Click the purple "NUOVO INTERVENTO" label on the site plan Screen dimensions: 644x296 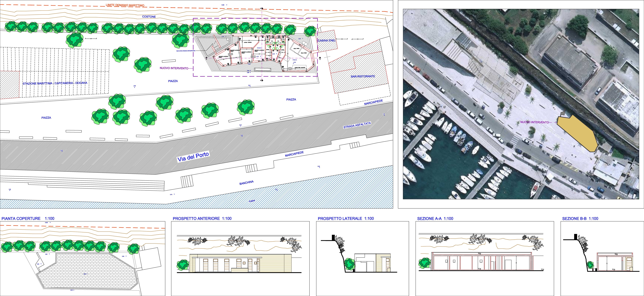pyautogui.click(x=174, y=68)
